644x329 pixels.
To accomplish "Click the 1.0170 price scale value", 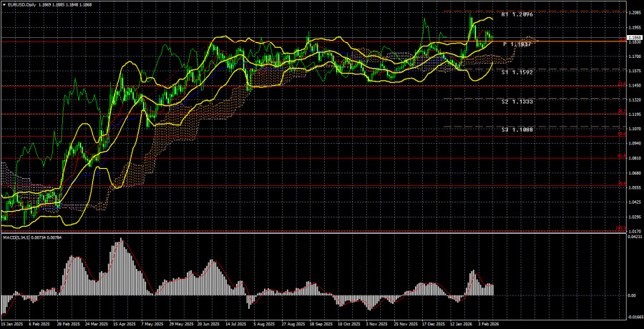I will point(634,231).
